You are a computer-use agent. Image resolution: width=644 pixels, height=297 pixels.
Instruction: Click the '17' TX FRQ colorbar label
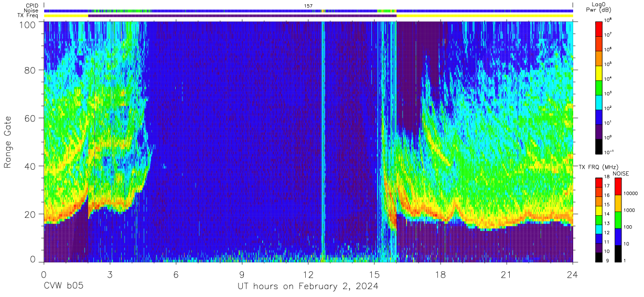pos(607,186)
